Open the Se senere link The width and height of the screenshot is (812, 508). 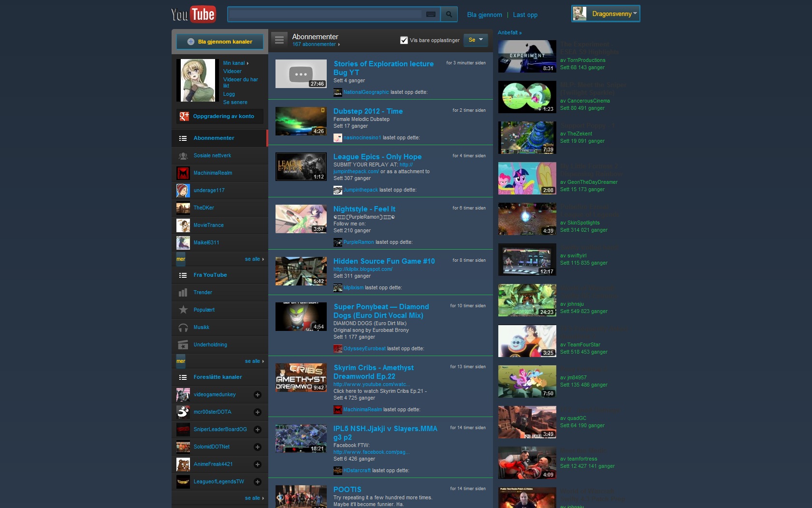click(235, 103)
